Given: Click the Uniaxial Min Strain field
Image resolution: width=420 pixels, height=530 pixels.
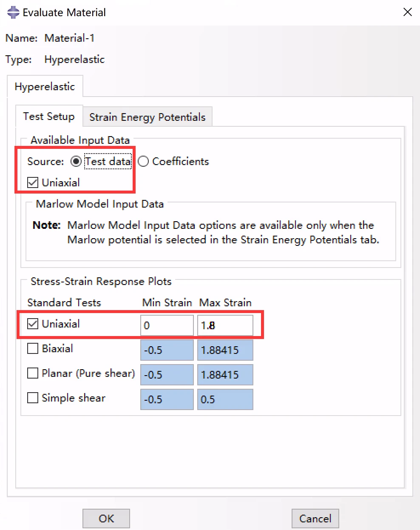Looking at the screenshot, I should point(167,325).
